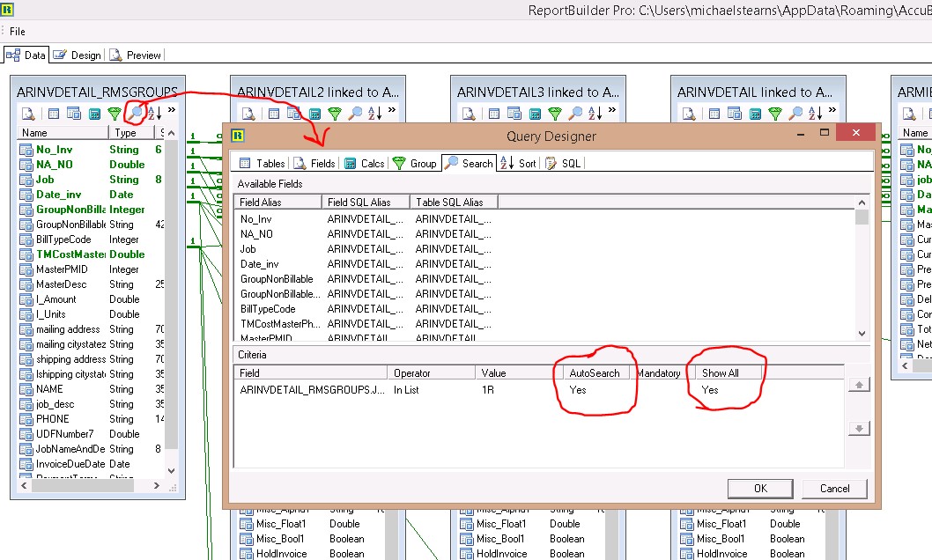Screen dimensions: 932x560
Task: Select Calcs tab in Query Designer
Action: click(365, 163)
